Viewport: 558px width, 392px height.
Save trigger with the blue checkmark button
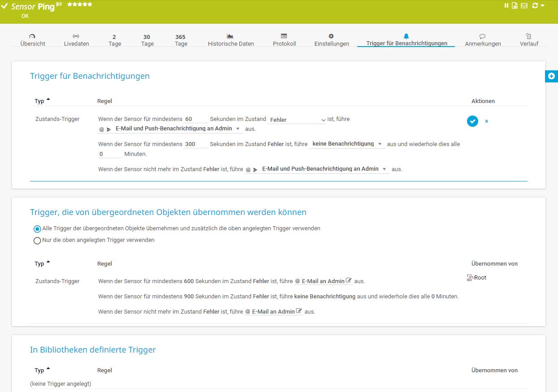(472, 121)
